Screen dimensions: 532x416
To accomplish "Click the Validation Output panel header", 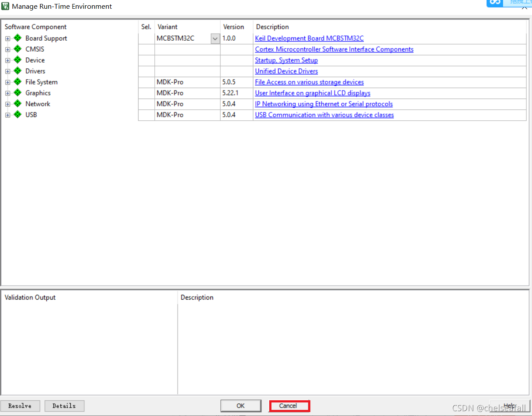I will [x=30, y=297].
